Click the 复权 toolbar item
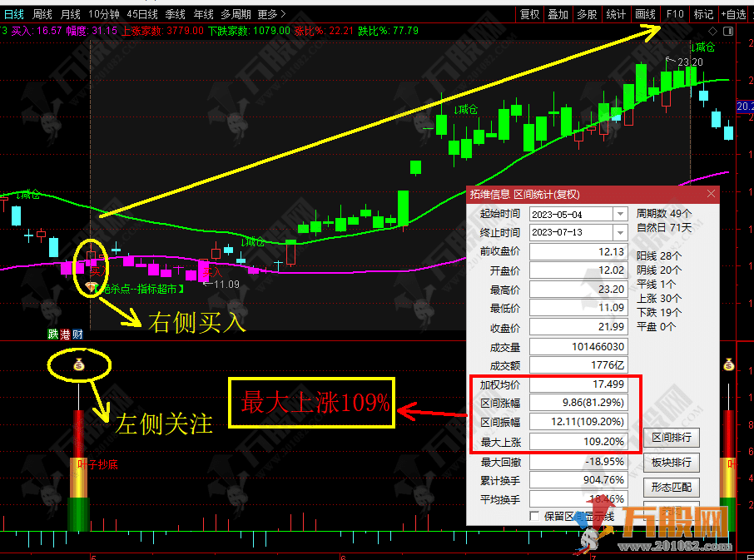754x560 pixels. [x=529, y=14]
